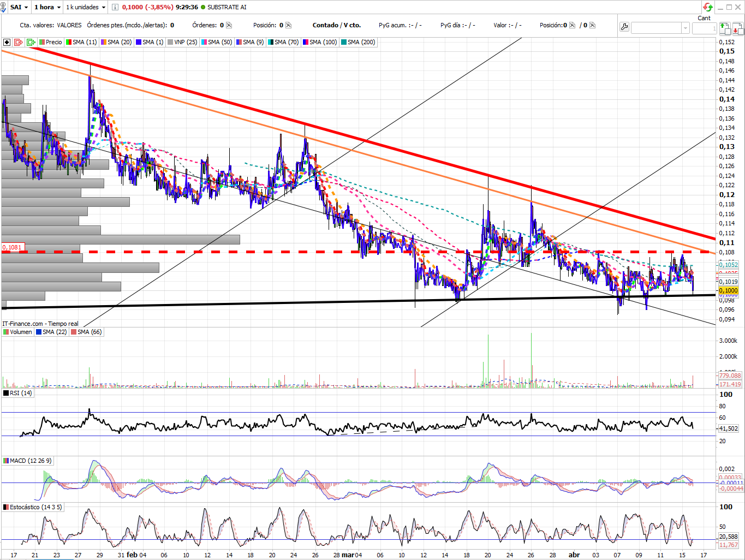Click the red sell order icon
Viewport: 745px width, 560px height.
(737, 28)
